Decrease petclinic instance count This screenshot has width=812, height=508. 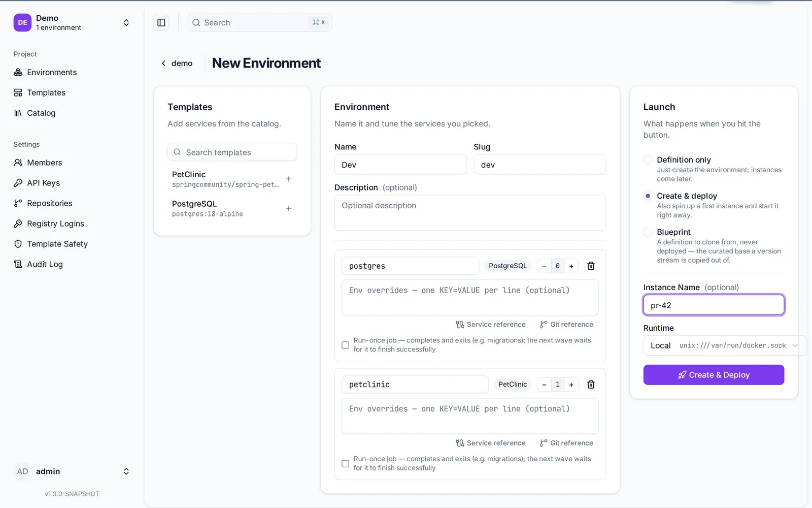[544, 385]
